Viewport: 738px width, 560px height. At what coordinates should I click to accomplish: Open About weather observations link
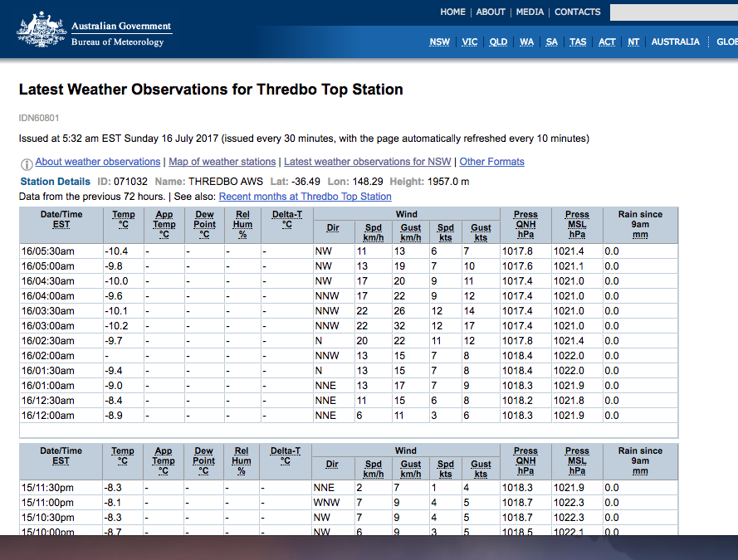click(x=98, y=162)
